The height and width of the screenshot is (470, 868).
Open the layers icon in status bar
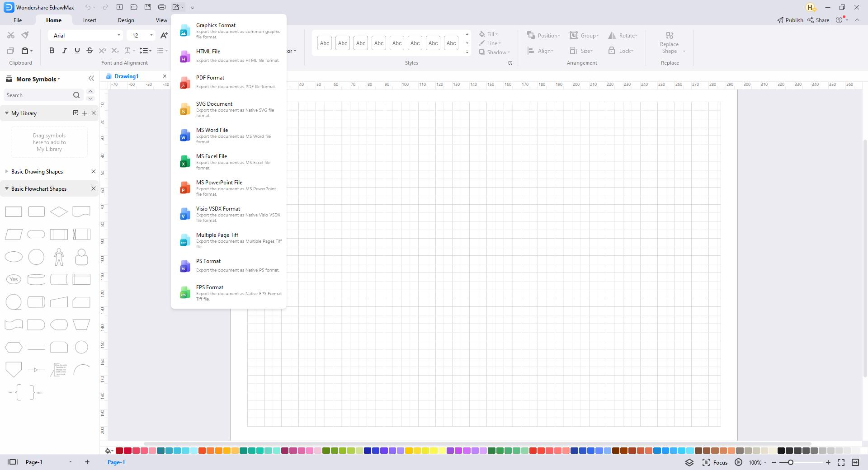click(x=689, y=462)
